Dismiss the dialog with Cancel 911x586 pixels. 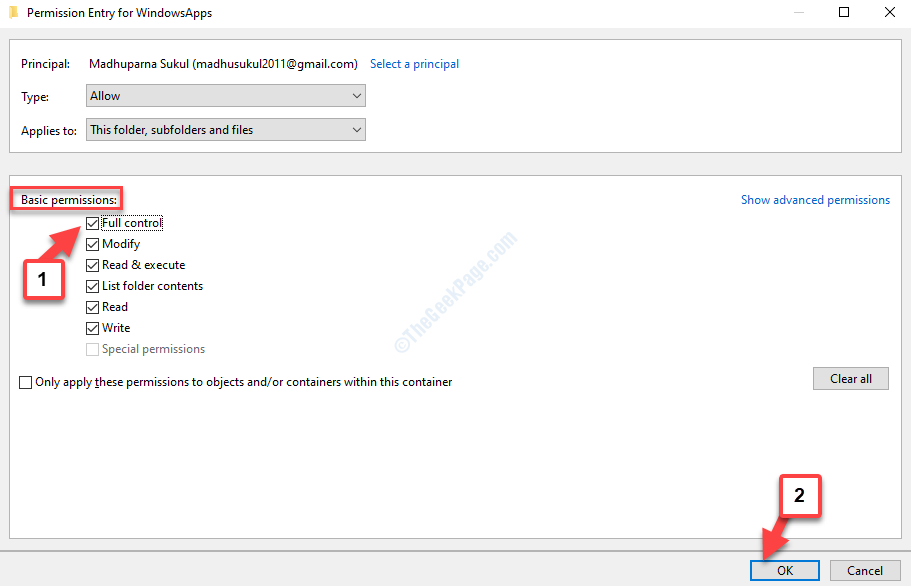[x=862, y=570]
